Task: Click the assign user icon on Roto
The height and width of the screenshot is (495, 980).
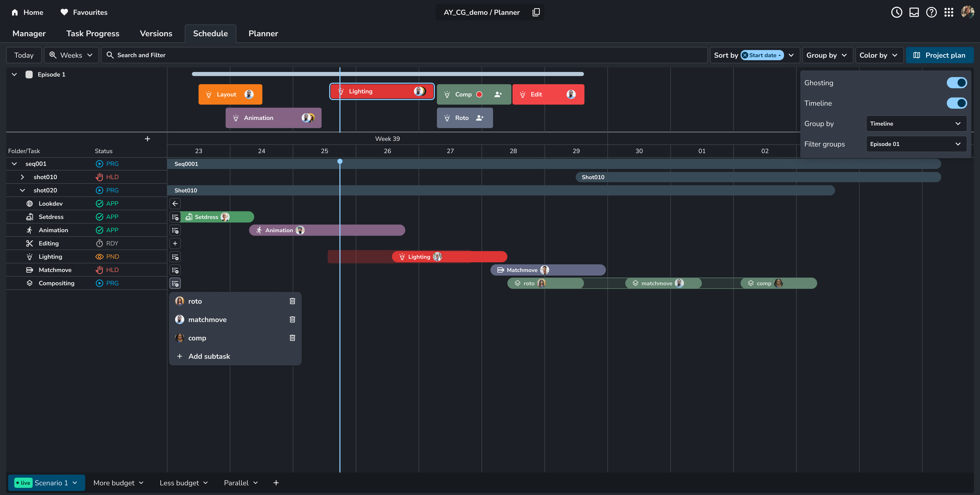Action: [480, 118]
